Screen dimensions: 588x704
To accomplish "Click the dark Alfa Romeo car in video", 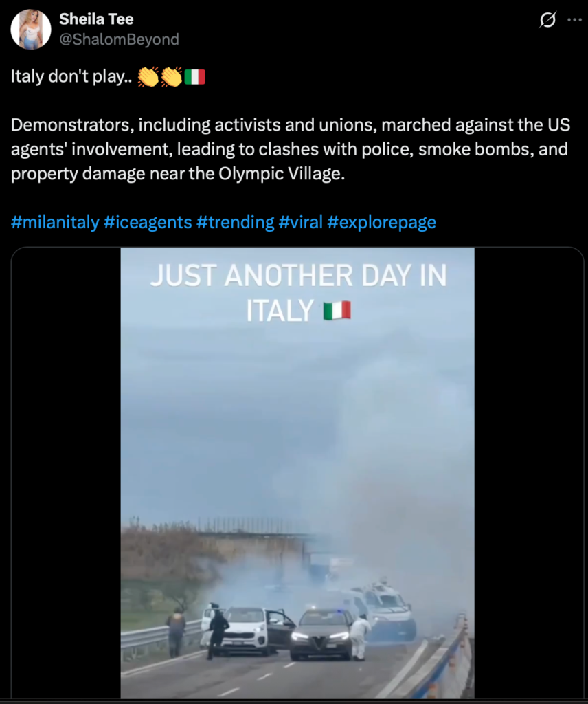I will coord(321,635).
